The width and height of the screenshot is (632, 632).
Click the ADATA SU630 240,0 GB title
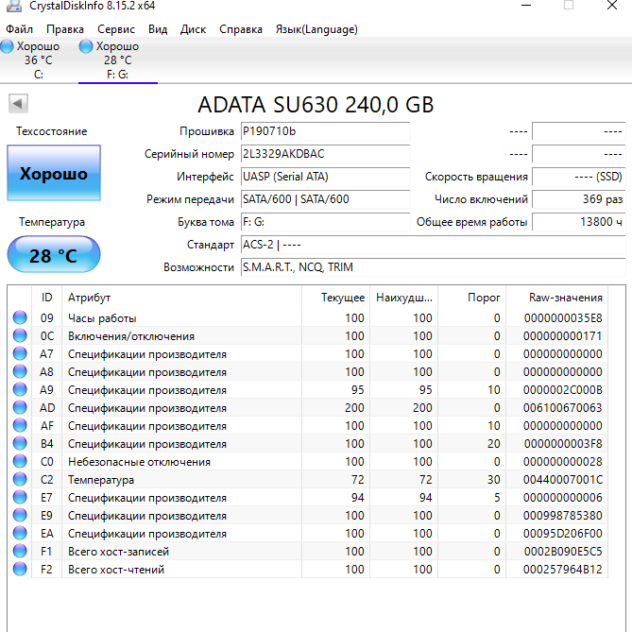316,104
